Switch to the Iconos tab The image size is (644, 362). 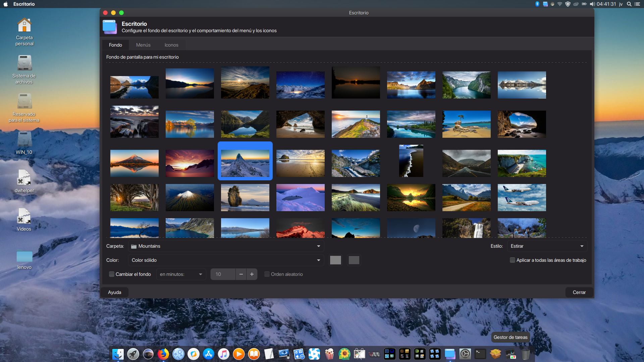point(171,45)
